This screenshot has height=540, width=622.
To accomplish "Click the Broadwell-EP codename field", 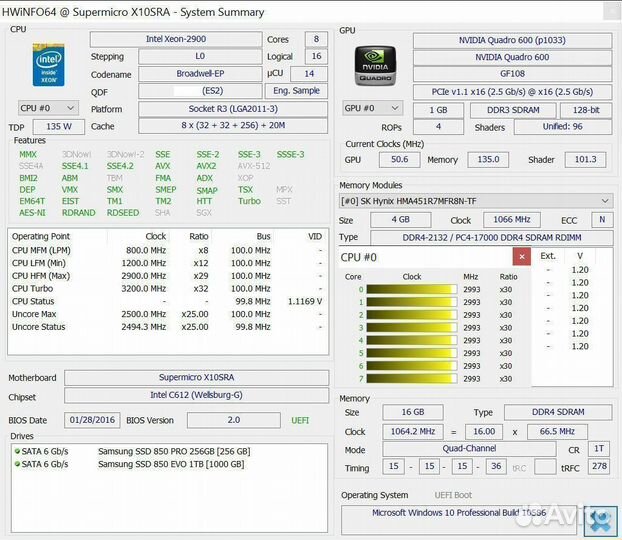I will tap(200, 74).
